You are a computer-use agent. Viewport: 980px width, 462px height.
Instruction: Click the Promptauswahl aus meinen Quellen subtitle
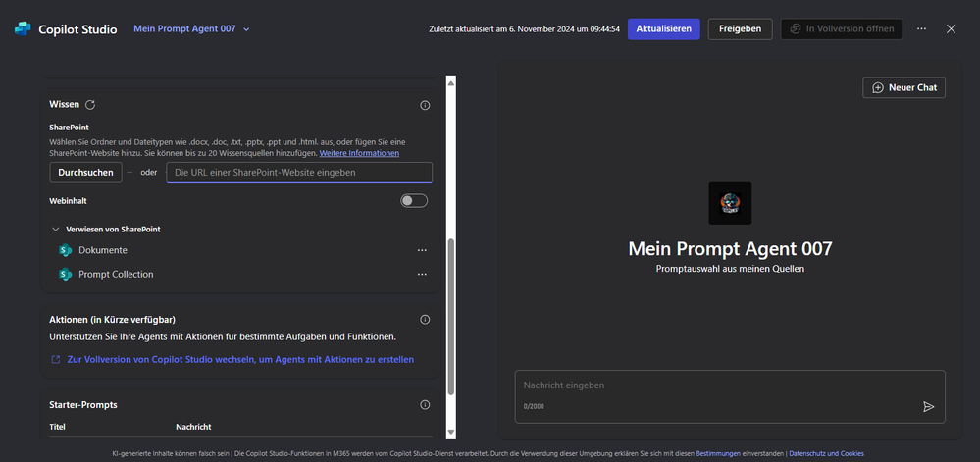tap(730, 269)
